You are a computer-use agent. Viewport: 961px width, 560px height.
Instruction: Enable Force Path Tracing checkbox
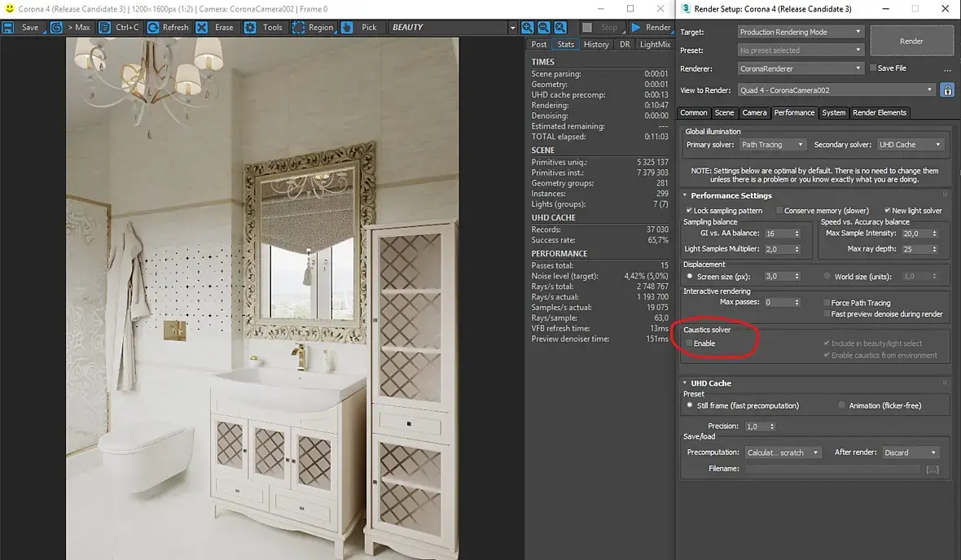click(826, 303)
